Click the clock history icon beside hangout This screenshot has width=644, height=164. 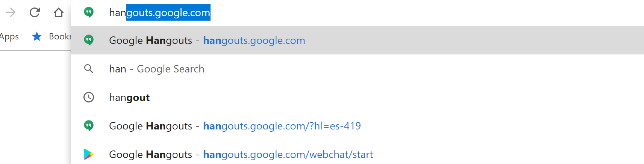click(x=89, y=97)
